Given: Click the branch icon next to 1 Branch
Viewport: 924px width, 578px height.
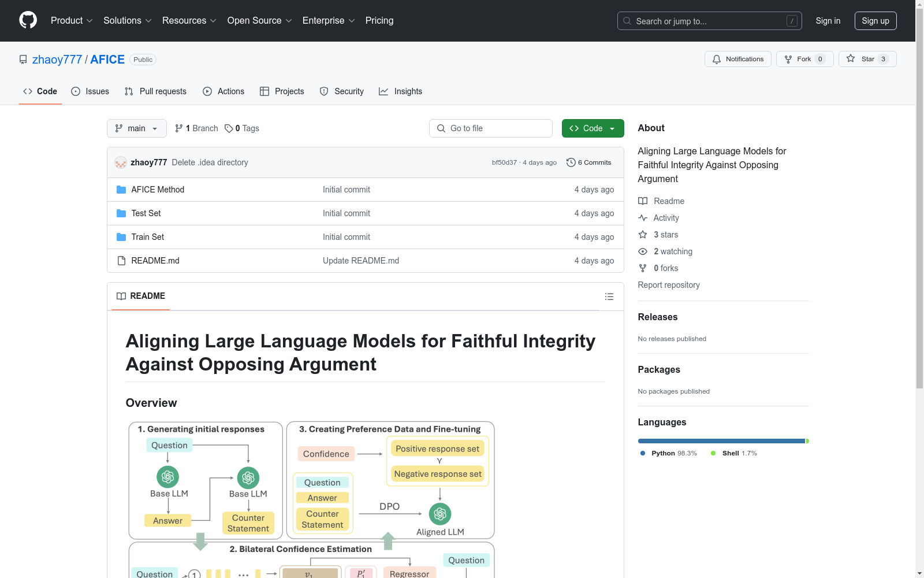Looking at the screenshot, I should pos(179,128).
